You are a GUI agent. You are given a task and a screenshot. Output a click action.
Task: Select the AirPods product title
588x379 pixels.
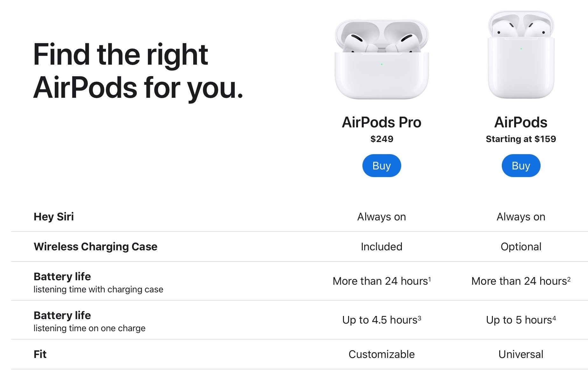click(521, 122)
